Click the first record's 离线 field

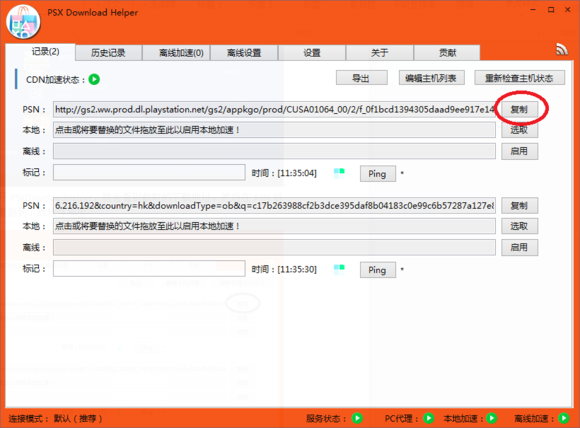(274, 151)
